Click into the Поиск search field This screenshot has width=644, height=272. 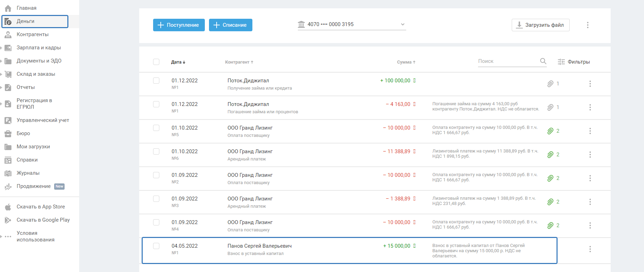[507, 61]
